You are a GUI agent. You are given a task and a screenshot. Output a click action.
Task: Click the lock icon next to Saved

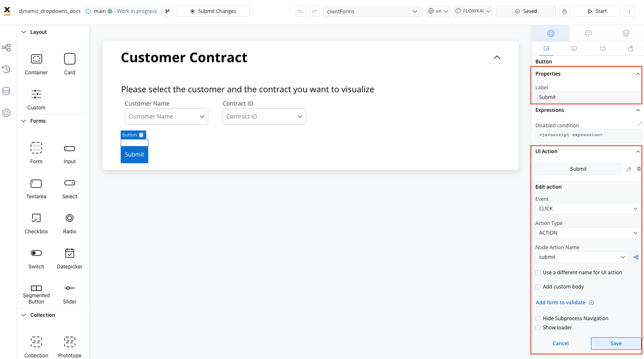click(x=565, y=11)
